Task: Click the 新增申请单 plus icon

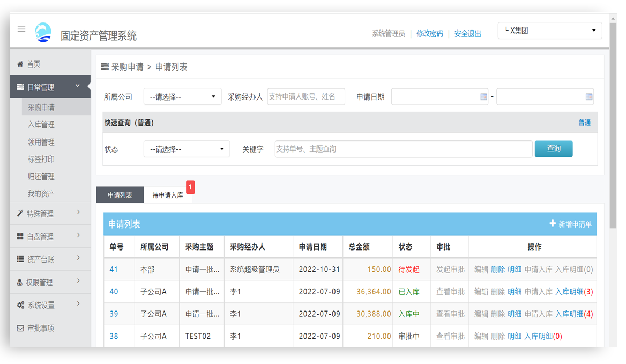Action: pos(553,224)
